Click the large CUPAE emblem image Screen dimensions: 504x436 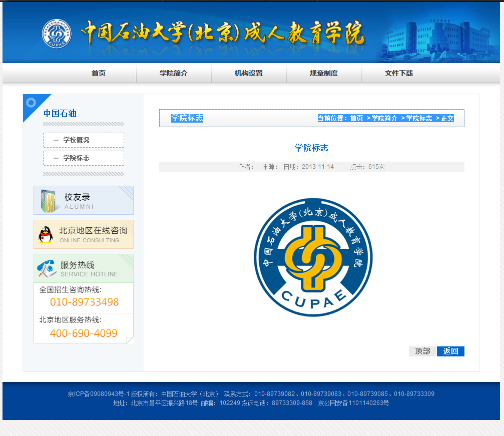[x=313, y=257]
